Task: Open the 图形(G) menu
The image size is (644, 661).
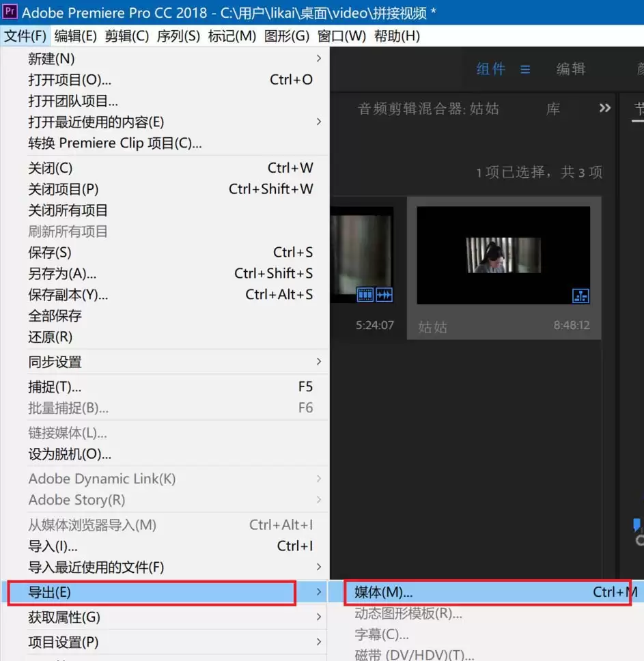Action: (x=287, y=36)
